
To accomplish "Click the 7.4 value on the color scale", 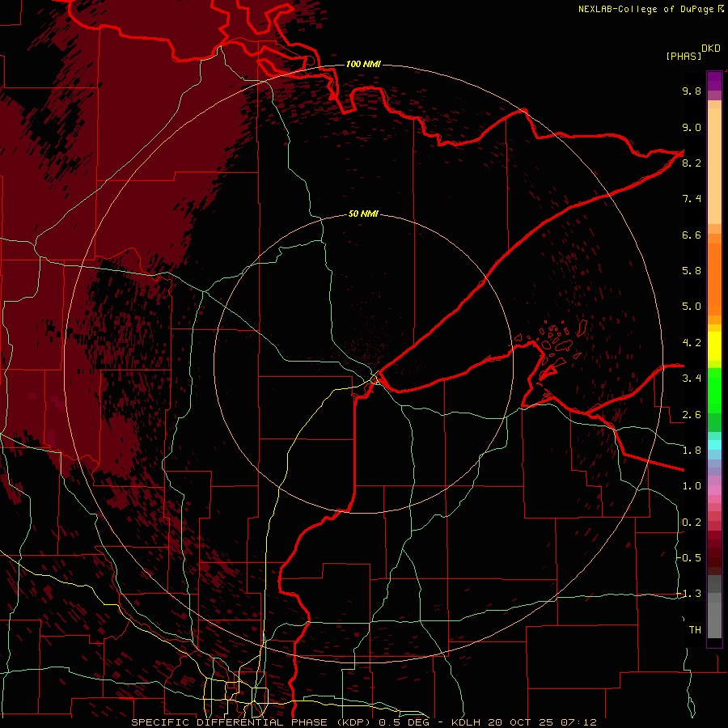I will click(x=692, y=199).
